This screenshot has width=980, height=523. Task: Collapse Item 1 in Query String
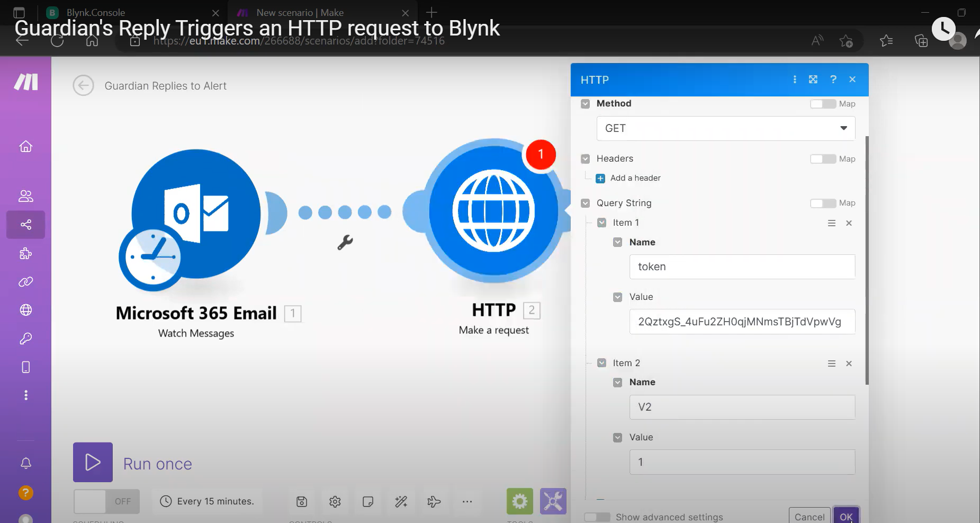click(601, 223)
